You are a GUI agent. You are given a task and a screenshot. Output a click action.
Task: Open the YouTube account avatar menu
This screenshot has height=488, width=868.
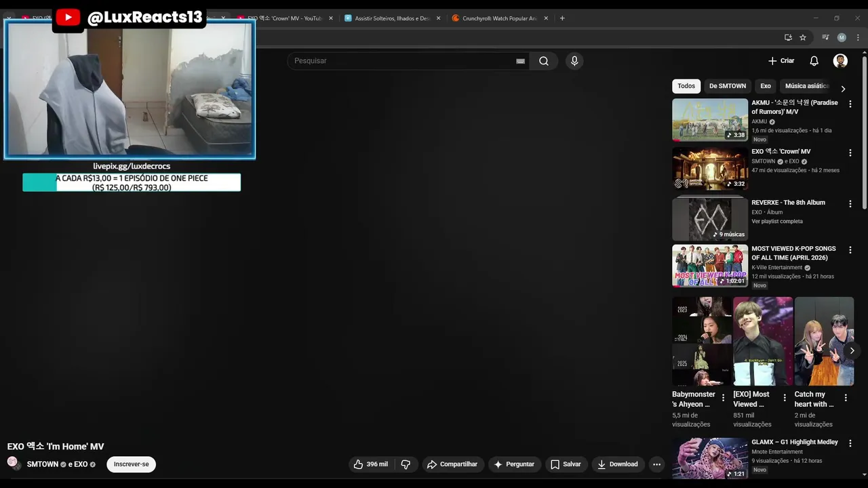click(x=840, y=61)
